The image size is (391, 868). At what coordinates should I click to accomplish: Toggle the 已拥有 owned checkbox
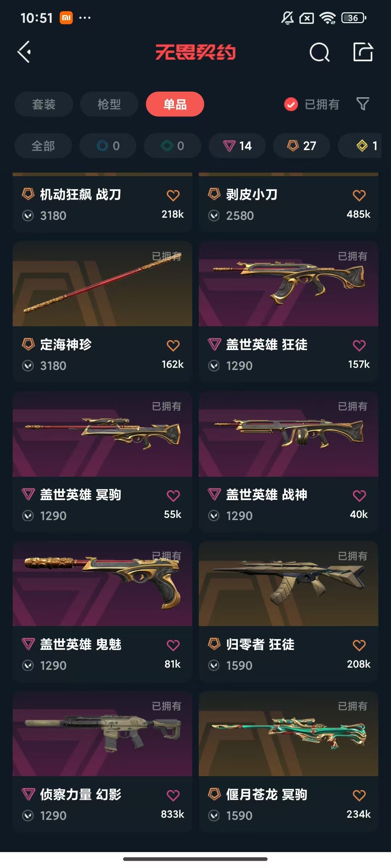pos(291,104)
